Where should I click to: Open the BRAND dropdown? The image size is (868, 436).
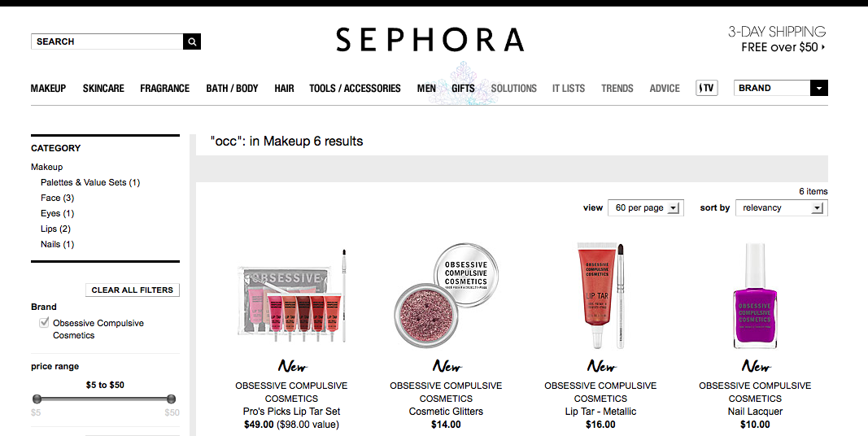780,88
